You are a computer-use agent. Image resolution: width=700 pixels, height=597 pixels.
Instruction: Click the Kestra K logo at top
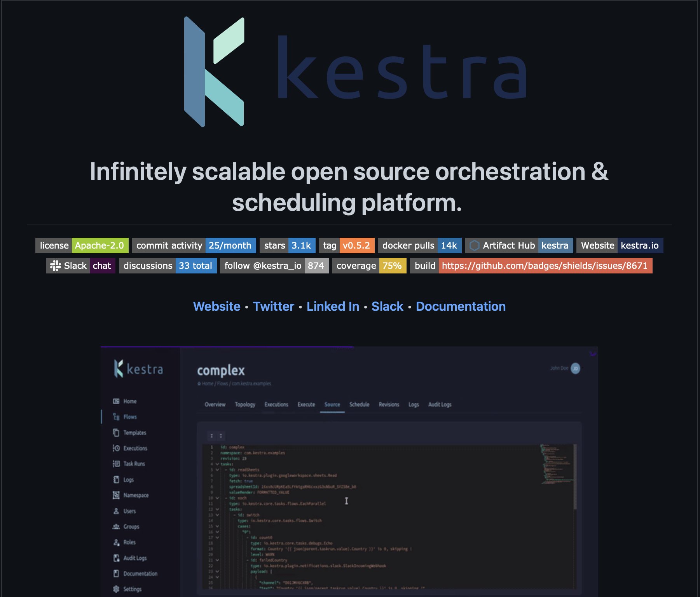(x=214, y=72)
